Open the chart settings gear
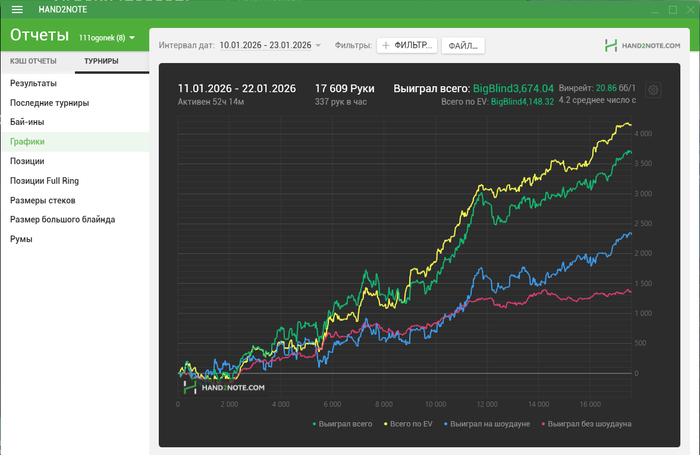This screenshot has width=700, height=455. coord(653,90)
